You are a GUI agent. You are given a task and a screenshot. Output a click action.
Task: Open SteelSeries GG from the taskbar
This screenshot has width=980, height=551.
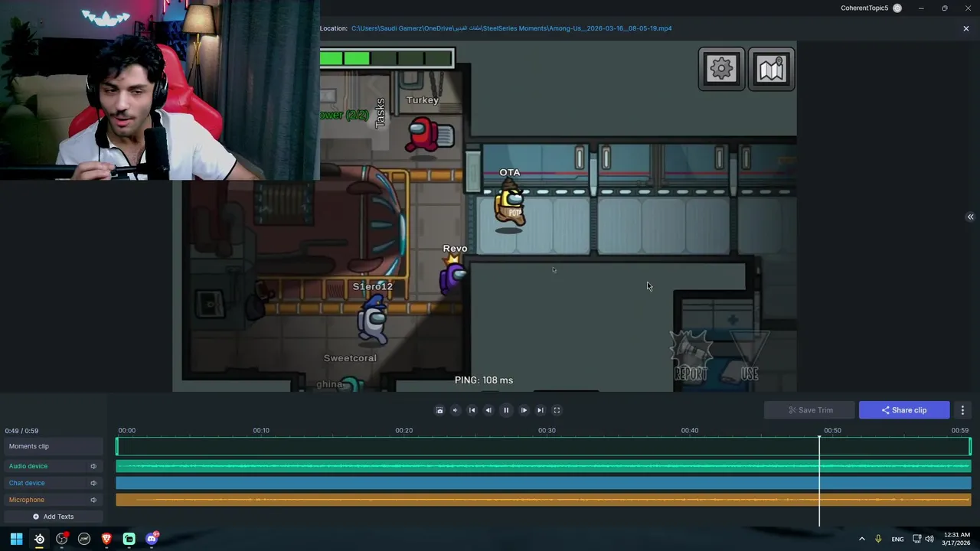39,539
